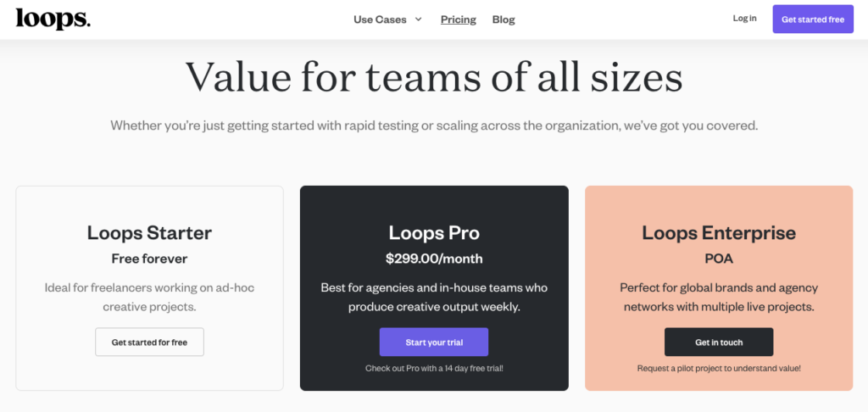Click the Loops Enterprise heading

[x=719, y=232]
